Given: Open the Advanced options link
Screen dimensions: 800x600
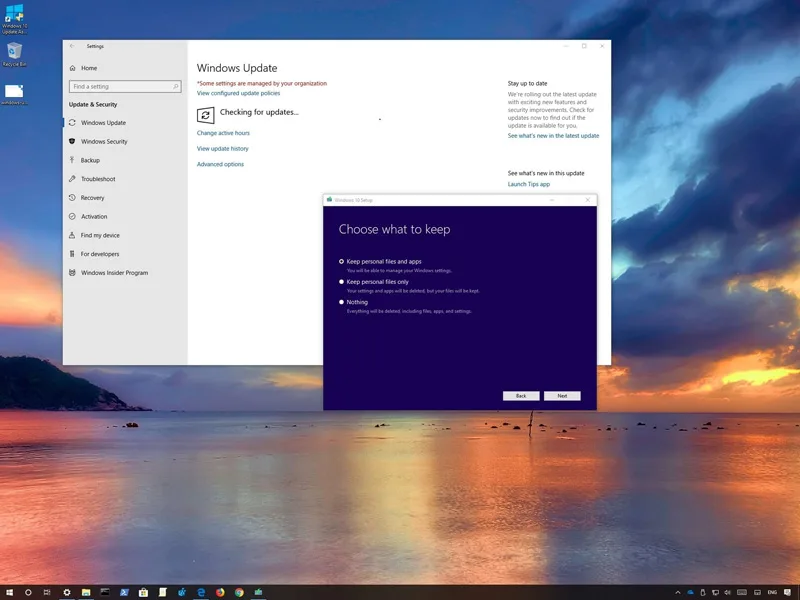Looking at the screenshot, I should click(x=220, y=164).
